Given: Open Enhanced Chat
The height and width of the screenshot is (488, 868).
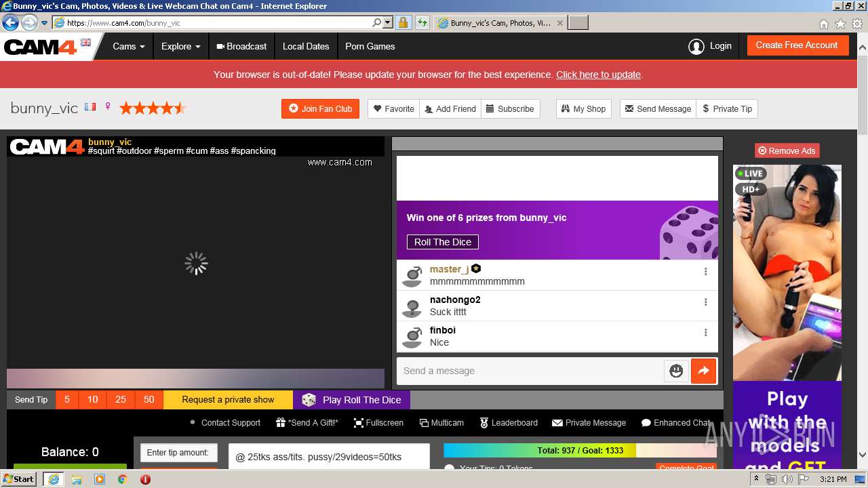Looking at the screenshot, I should click(675, 423).
